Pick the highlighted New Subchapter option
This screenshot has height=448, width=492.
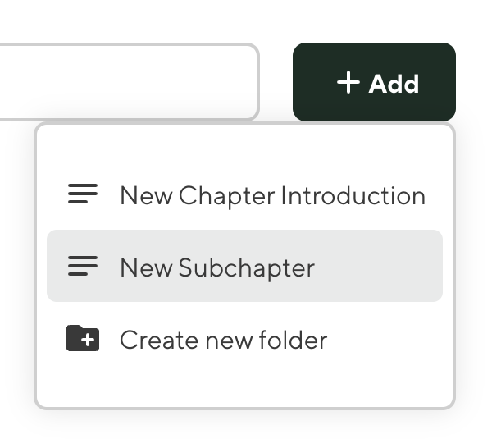tap(244, 267)
